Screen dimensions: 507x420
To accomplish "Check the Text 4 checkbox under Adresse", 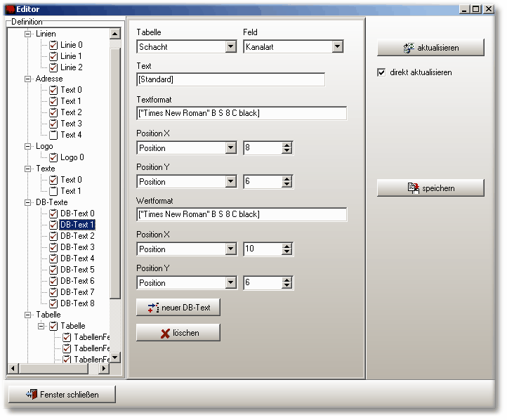I will 53,135.
